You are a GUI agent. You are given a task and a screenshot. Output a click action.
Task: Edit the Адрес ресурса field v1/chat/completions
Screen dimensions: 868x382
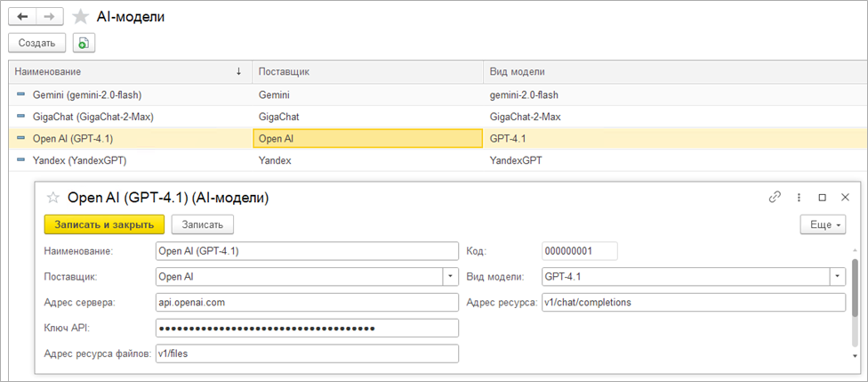(694, 303)
